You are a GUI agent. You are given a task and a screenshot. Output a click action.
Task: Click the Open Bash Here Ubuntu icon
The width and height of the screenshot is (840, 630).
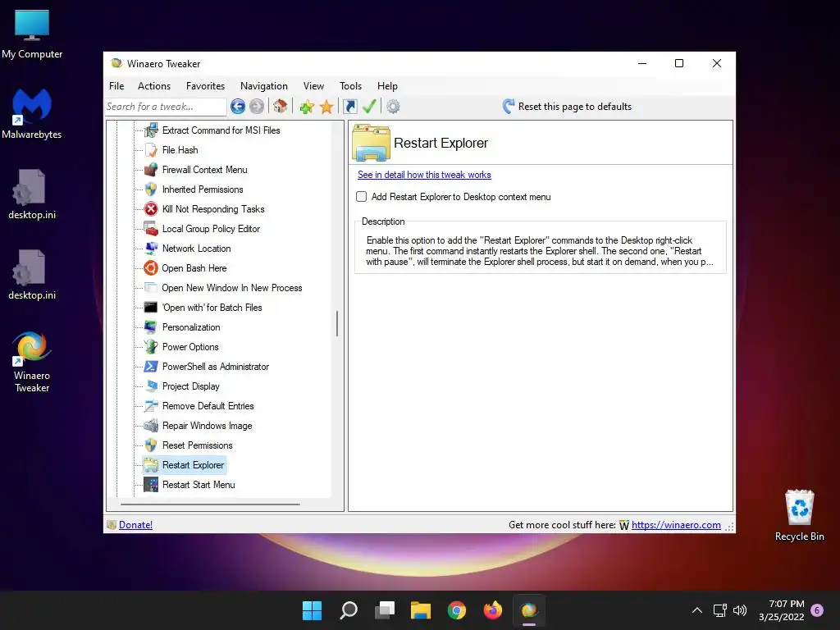pyautogui.click(x=152, y=268)
